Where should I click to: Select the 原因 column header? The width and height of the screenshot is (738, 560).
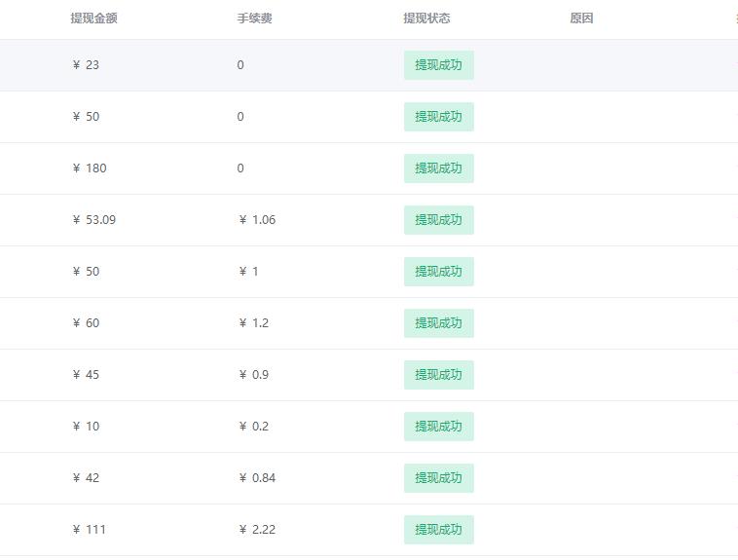point(581,19)
